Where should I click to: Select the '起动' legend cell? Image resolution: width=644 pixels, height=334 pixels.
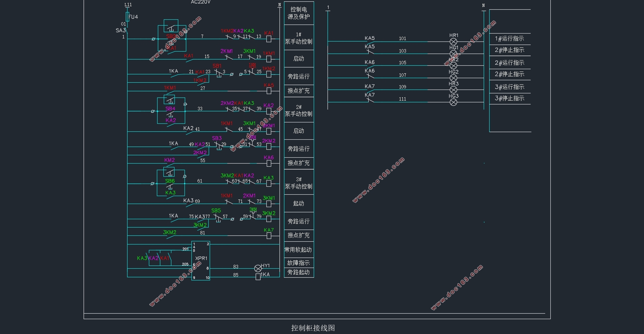coord(299,203)
